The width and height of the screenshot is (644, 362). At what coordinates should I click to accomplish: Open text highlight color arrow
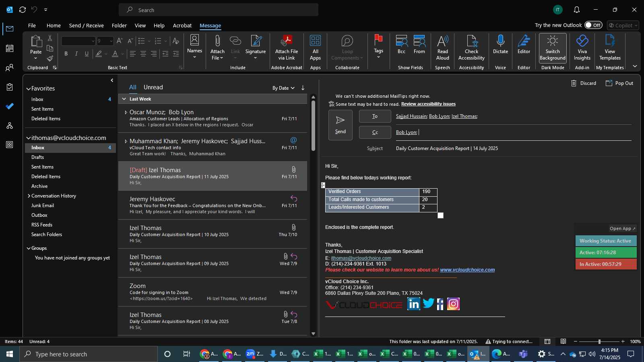click(x=106, y=53)
